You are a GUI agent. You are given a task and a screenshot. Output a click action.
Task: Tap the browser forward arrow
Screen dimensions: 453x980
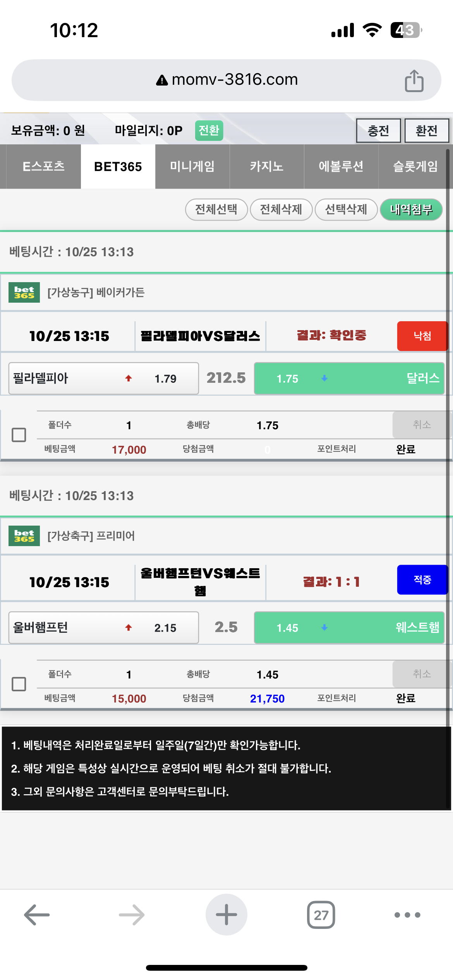[132, 915]
